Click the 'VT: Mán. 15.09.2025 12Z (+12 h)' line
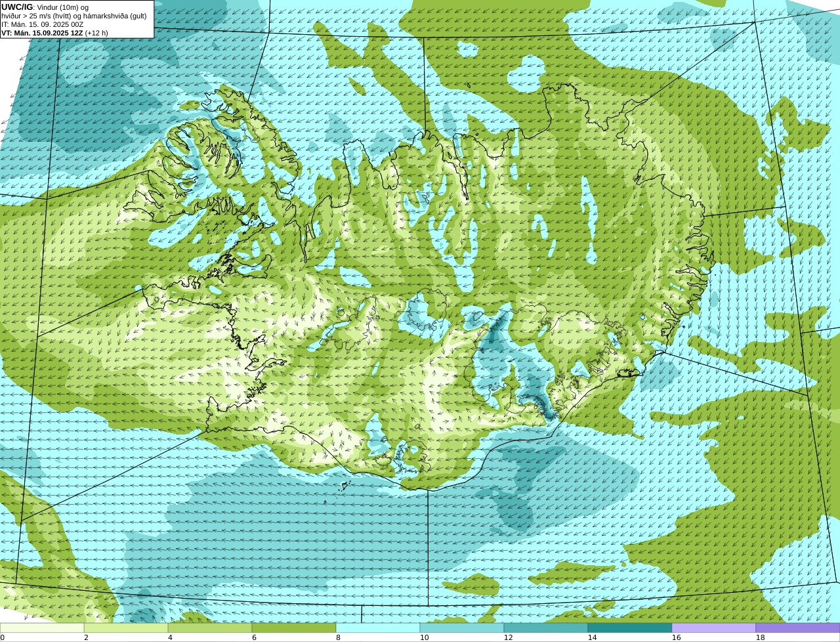Image resolution: width=840 pixels, height=642 pixels. pyautogui.click(x=54, y=33)
